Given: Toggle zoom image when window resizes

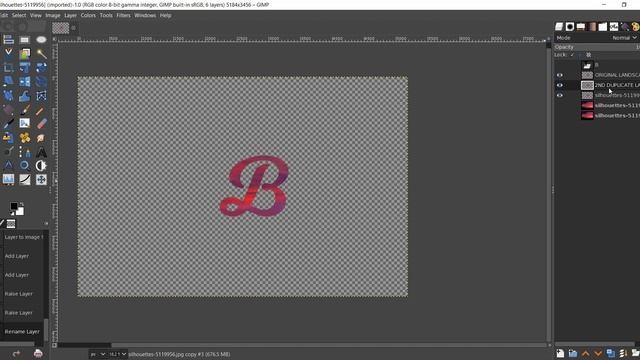Looking at the screenshot, I should point(548,40).
